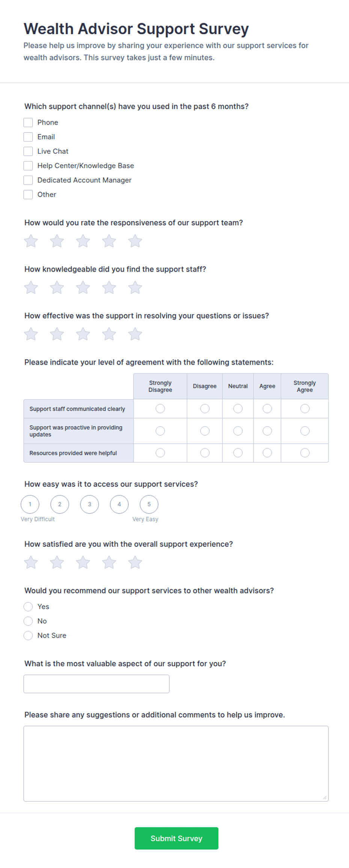
Task: Rate responsiveness with the fifth star
Action: 135,241
